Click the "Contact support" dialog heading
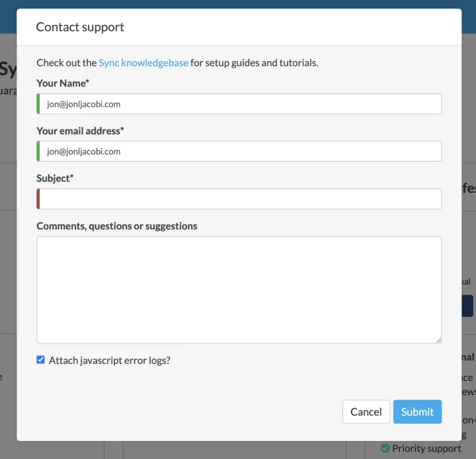The width and height of the screenshot is (476, 459). [80, 27]
